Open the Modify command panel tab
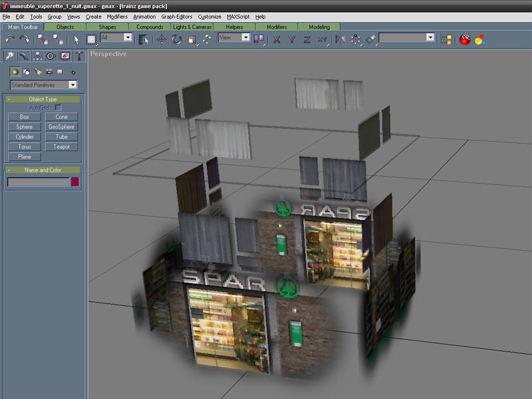Image resolution: width=532 pixels, height=399 pixels. point(23,57)
